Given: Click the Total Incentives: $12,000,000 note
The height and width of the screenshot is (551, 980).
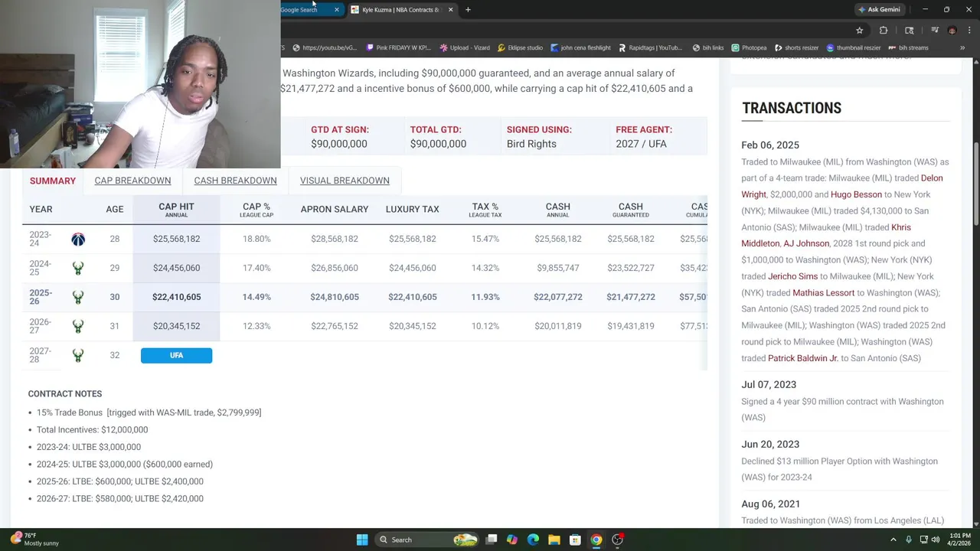Looking at the screenshot, I should (x=92, y=430).
